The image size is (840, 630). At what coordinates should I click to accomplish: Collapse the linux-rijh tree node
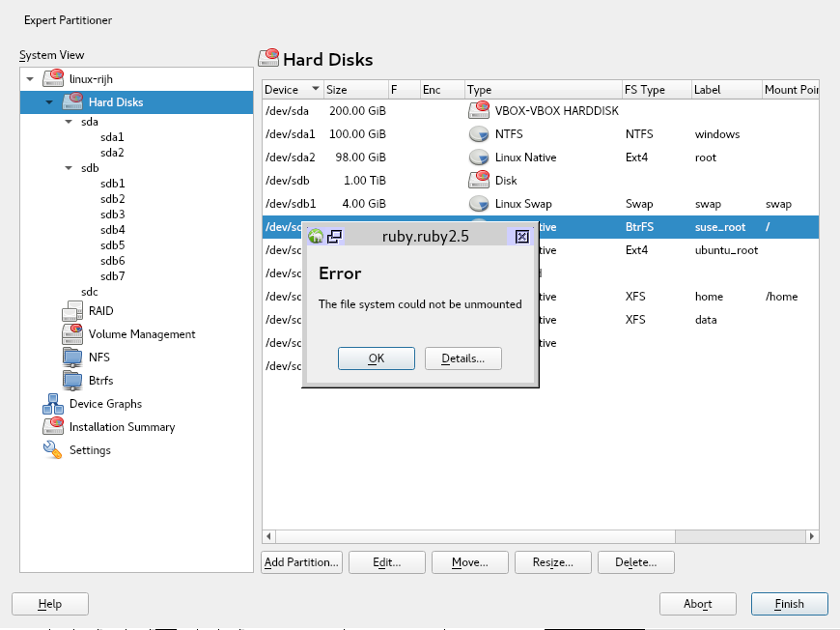[30, 78]
